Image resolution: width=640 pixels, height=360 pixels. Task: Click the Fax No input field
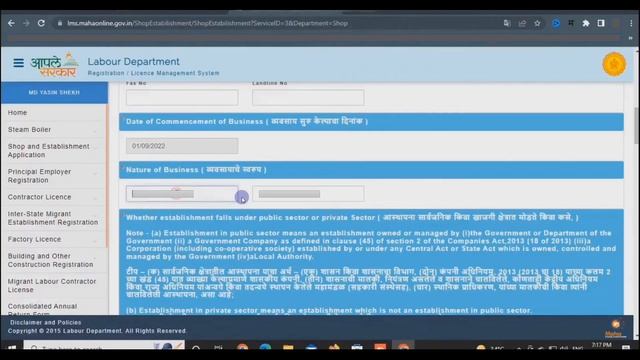[182, 98]
